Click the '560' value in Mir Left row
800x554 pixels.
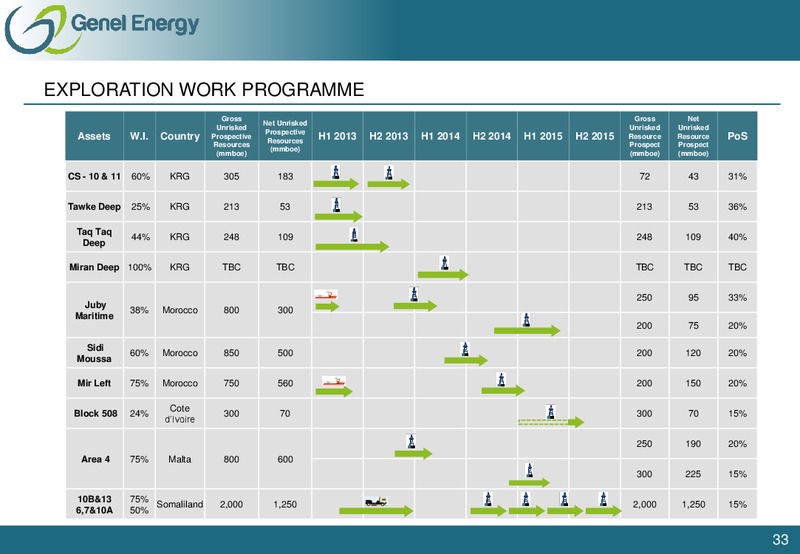[x=285, y=383]
